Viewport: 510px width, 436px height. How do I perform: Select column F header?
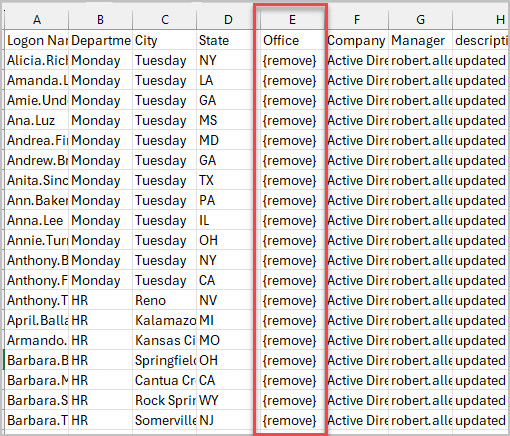click(x=356, y=20)
